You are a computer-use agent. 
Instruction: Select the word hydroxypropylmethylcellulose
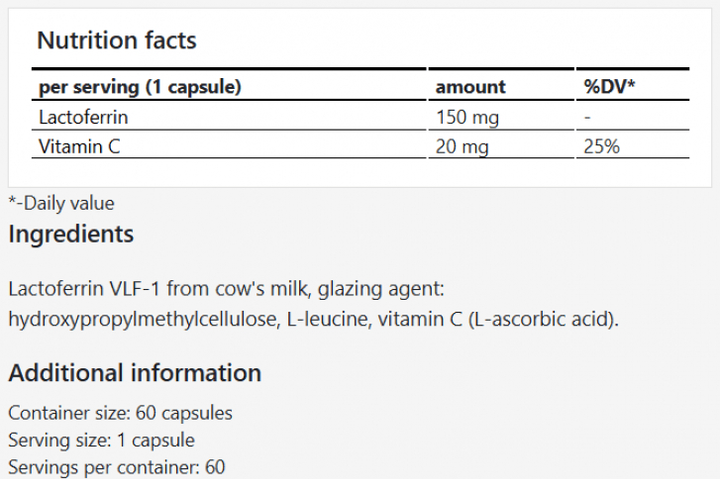click(x=142, y=320)
